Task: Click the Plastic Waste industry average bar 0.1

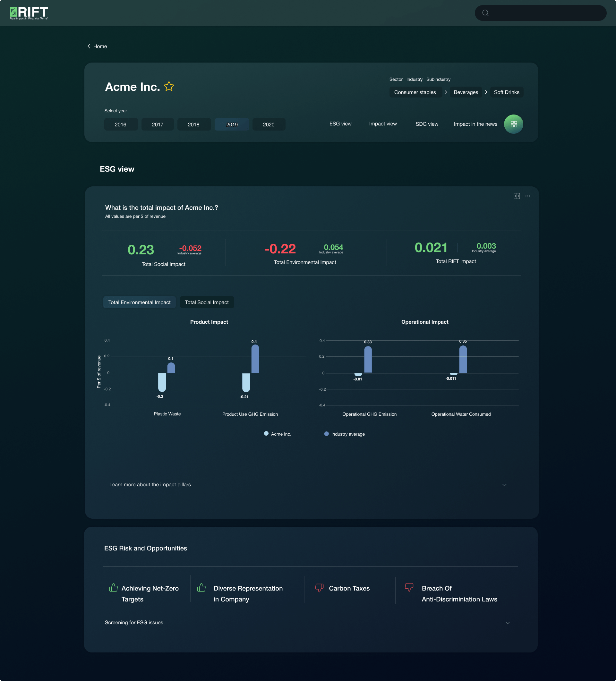Action: tap(171, 368)
